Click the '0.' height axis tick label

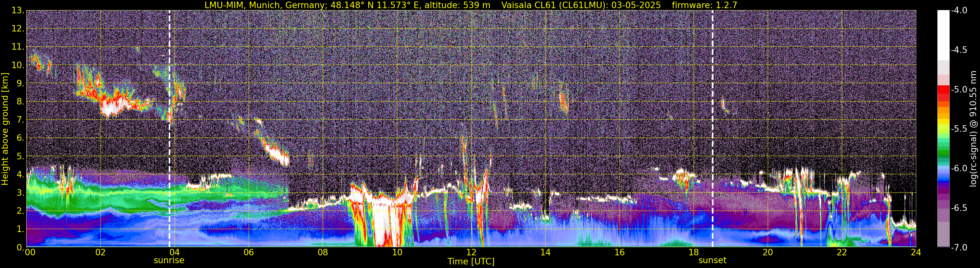[20, 247]
